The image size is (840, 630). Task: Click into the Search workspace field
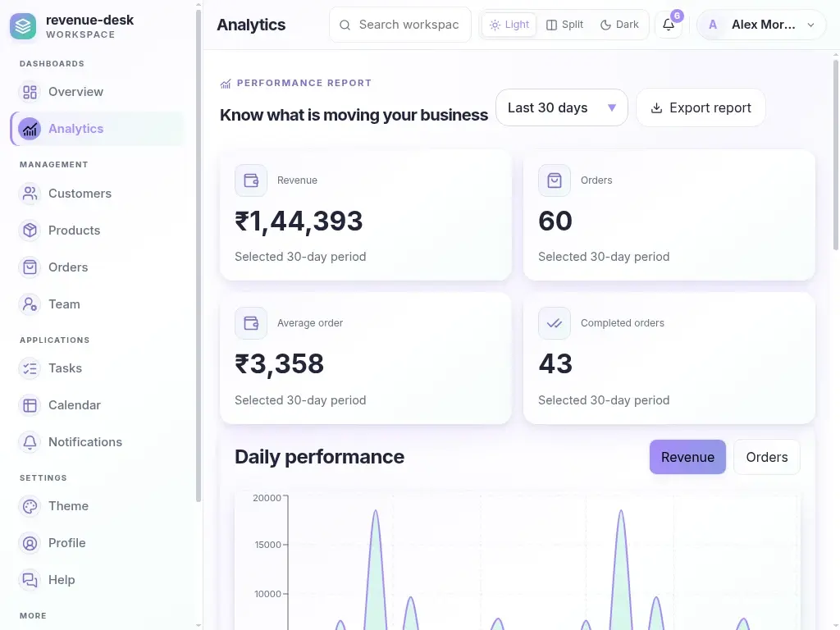(400, 25)
